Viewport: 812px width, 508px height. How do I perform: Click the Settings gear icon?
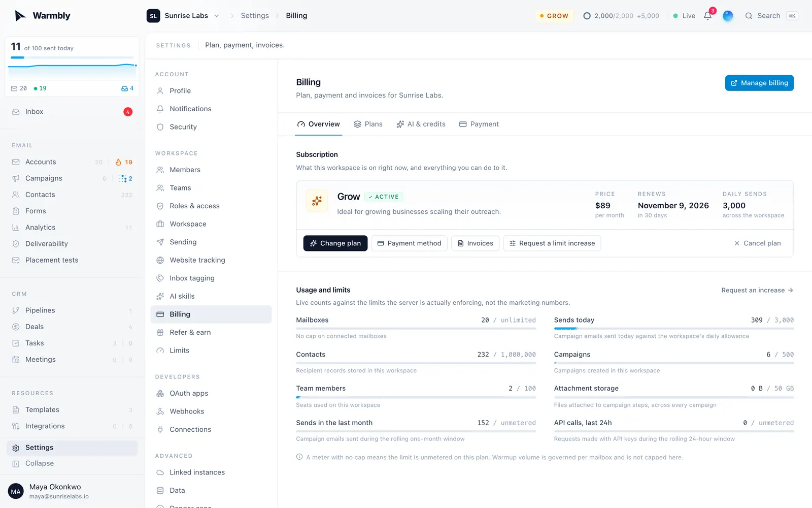pyautogui.click(x=16, y=448)
